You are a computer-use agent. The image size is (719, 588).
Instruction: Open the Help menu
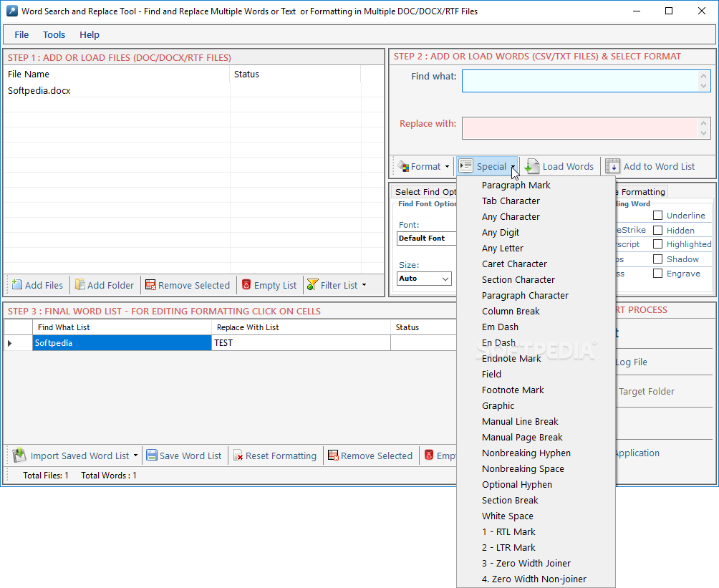coord(90,34)
